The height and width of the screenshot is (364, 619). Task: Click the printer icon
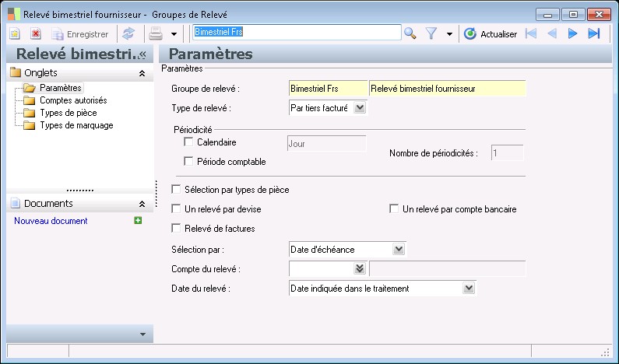coord(156,34)
